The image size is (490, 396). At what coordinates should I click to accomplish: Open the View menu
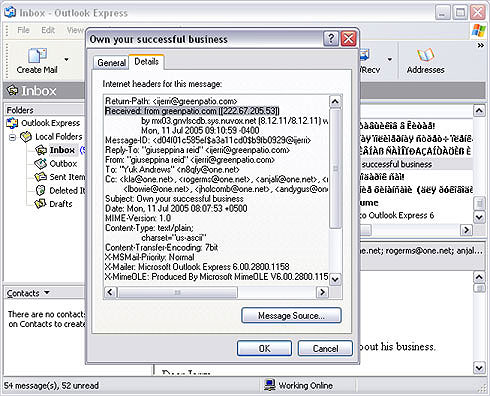[x=75, y=30]
